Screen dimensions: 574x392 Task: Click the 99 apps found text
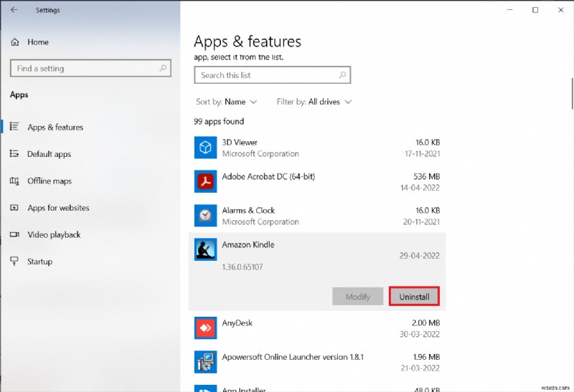(x=219, y=121)
